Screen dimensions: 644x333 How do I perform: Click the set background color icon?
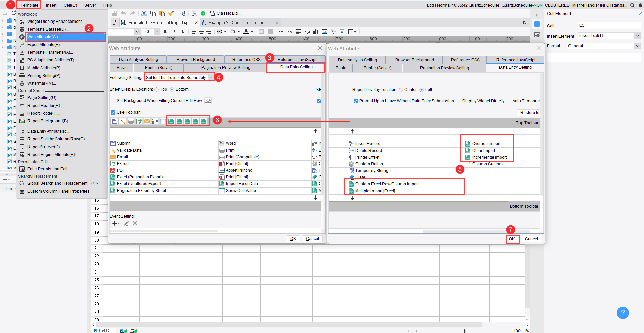[x=208, y=101]
